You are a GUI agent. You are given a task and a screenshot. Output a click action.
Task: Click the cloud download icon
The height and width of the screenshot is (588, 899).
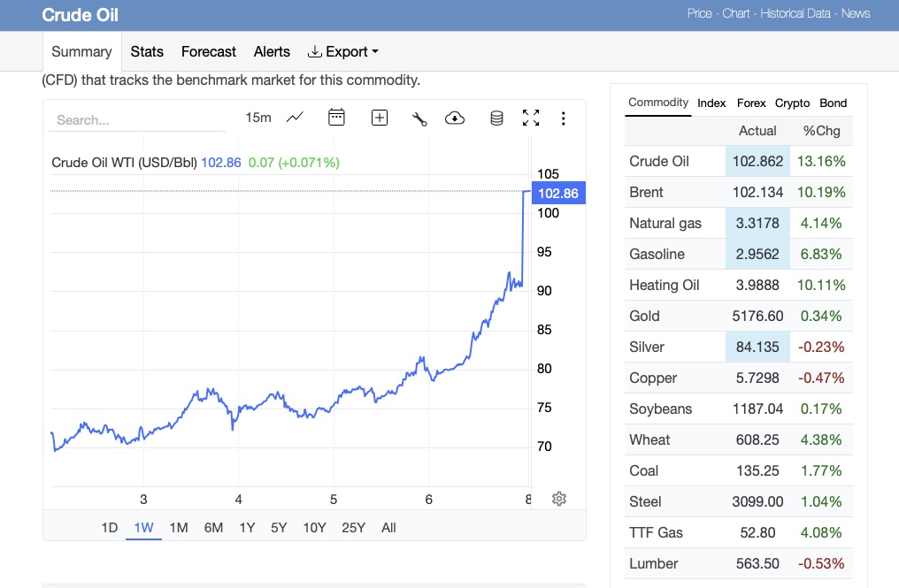455,118
